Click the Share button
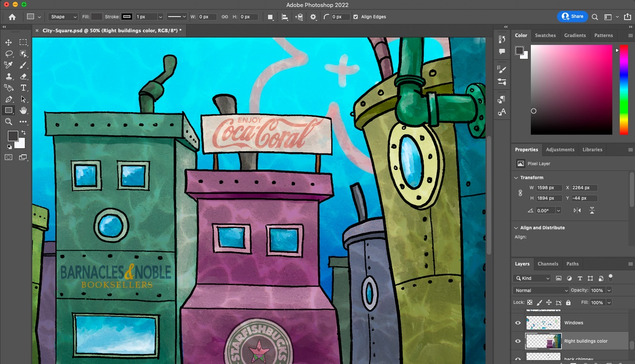Viewport: 635px width, 364px height. pos(572,16)
